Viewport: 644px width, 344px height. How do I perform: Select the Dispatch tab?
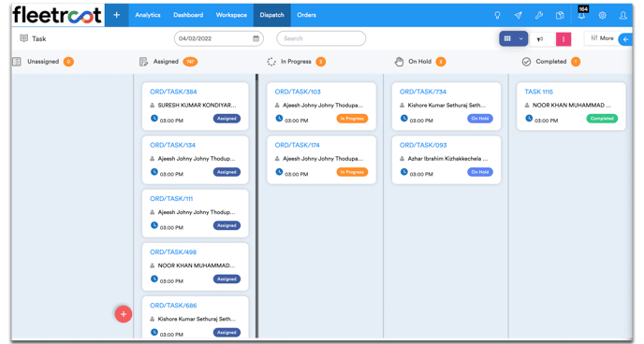coord(271,15)
